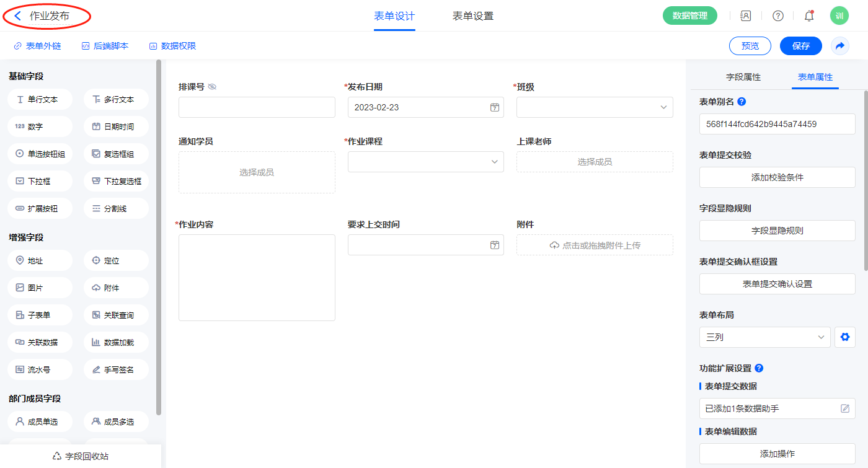Click the 保存 button
Image resolution: width=868 pixels, height=468 pixels.
800,46
